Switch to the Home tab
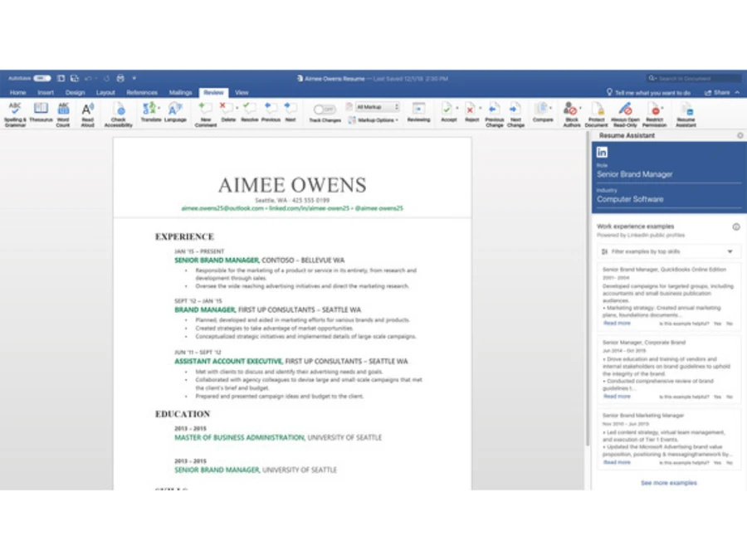The width and height of the screenshot is (747, 560). pos(18,92)
